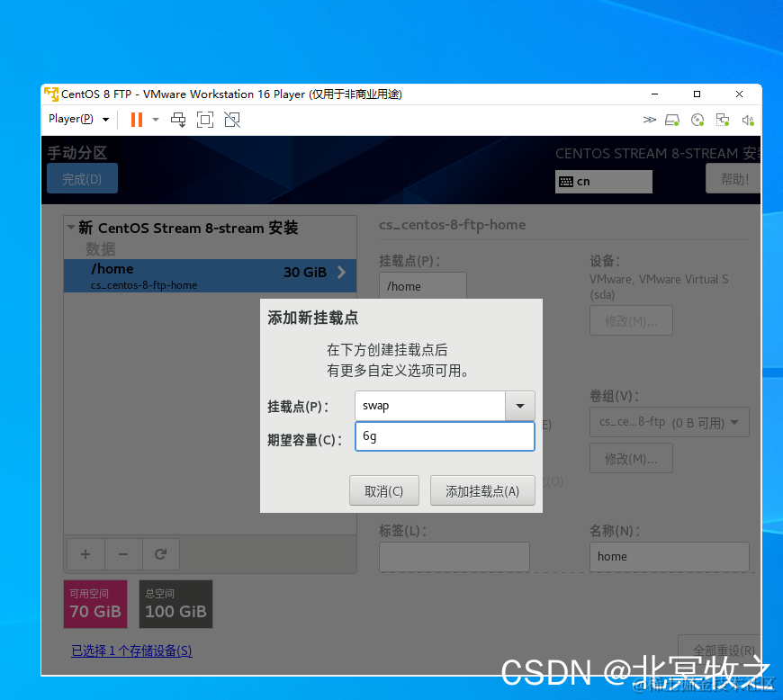
Task: Minimize the VMware Player window
Action: pyautogui.click(x=654, y=94)
